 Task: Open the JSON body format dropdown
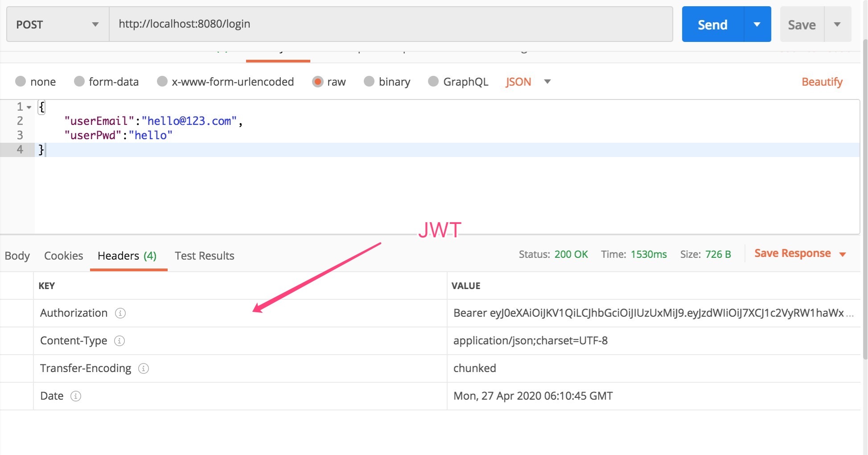(547, 82)
